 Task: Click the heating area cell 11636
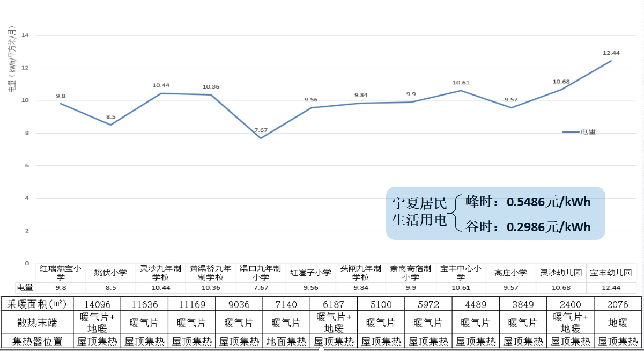(144, 304)
